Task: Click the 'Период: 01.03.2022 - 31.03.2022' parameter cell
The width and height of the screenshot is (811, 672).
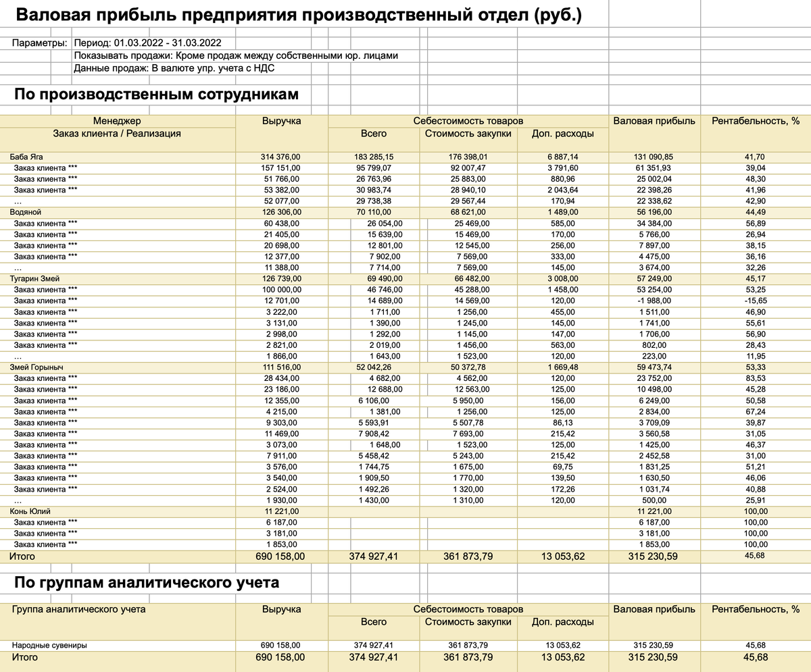Action: click(147, 43)
